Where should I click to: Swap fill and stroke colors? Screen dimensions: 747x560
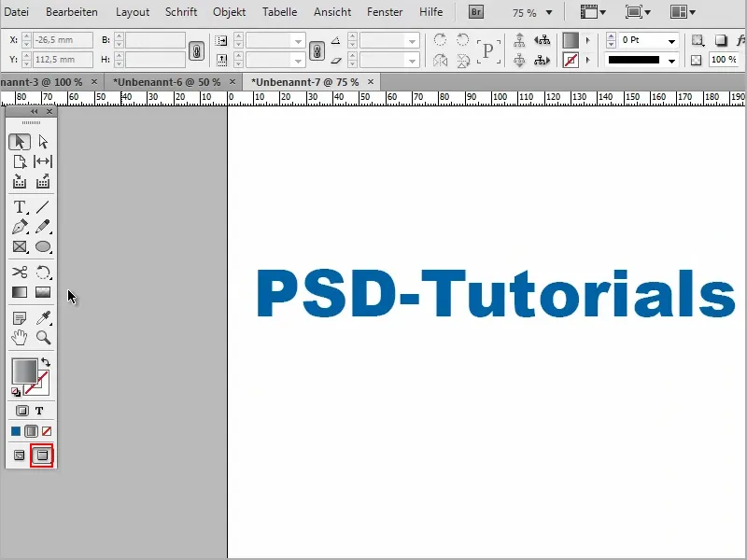[x=46, y=362]
